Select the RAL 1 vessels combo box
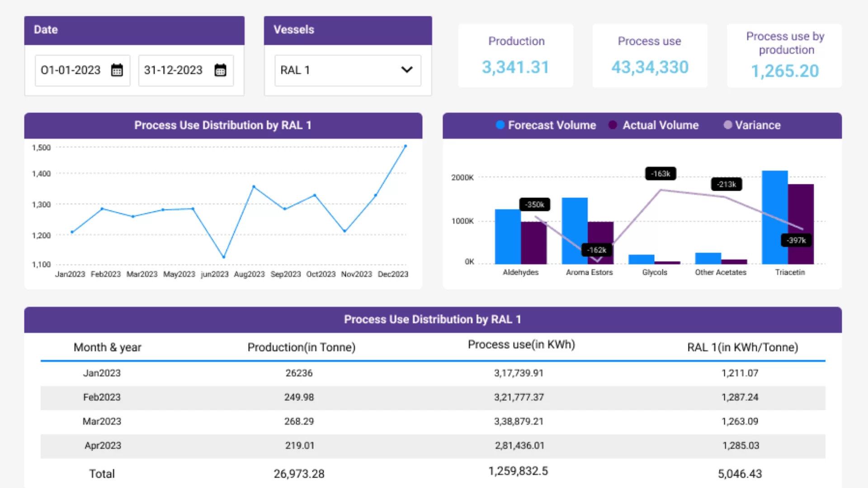The height and width of the screenshot is (488, 868). pyautogui.click(x=348, y=70)
